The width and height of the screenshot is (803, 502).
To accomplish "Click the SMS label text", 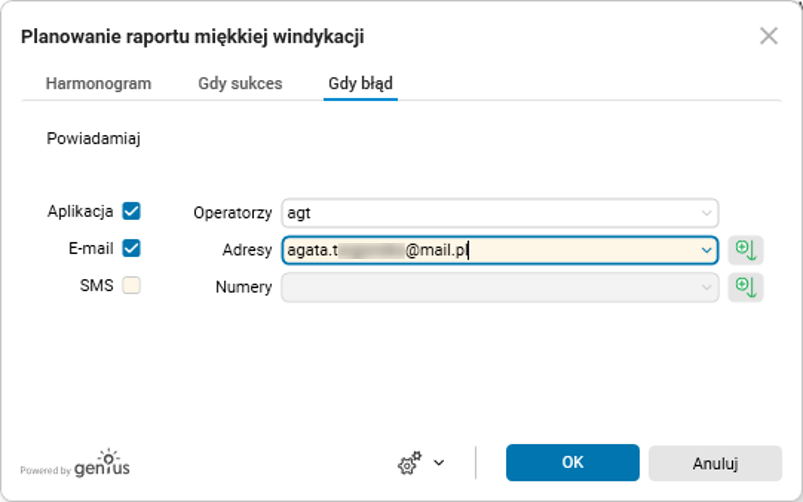I will click(96, 285).
